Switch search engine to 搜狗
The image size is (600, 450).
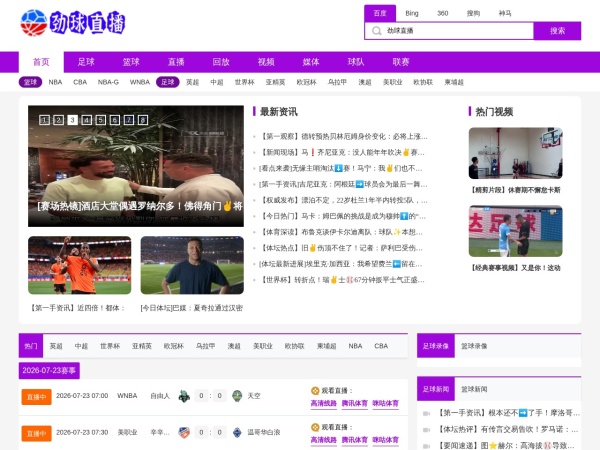pos(473,13)
